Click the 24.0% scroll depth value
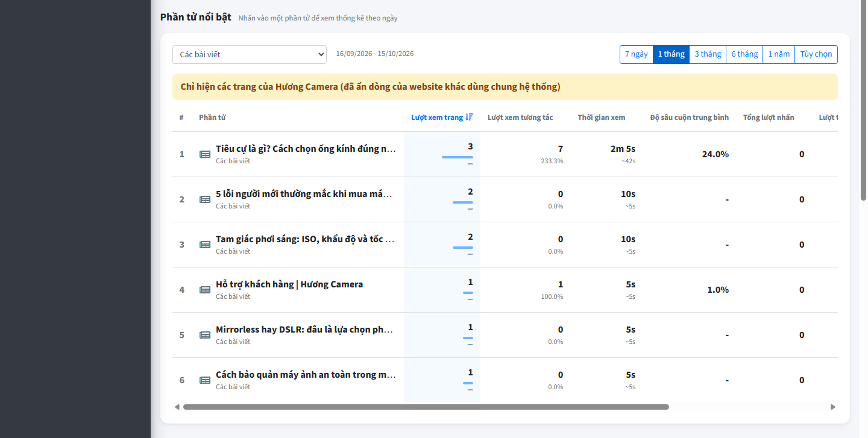Image resolution: width=868 pixels, height=438 pixels. click(715, 154)
